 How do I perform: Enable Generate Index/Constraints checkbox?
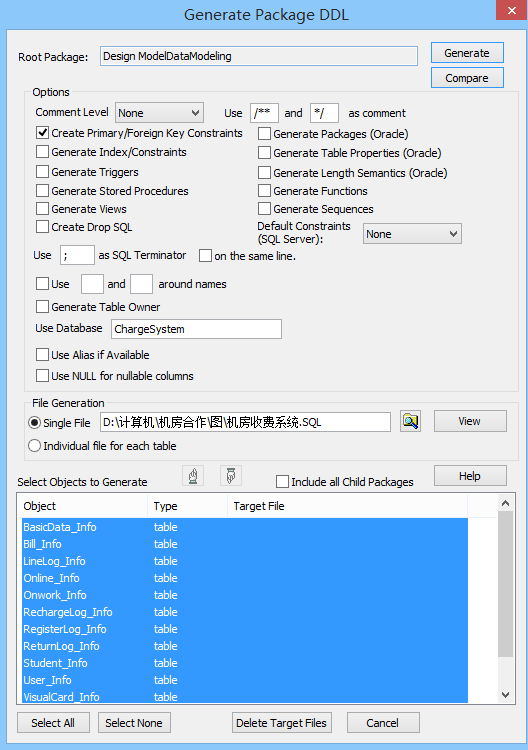click(x=43, y=152)
